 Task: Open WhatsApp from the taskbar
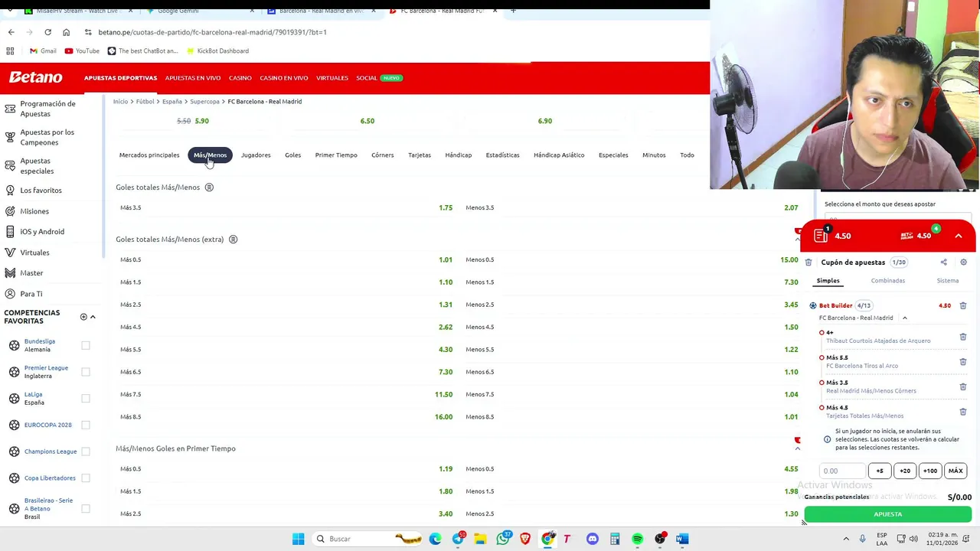[503, 539]
